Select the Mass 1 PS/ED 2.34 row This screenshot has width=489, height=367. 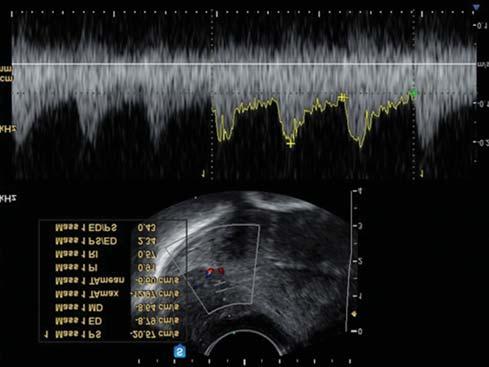pos(106,241)
